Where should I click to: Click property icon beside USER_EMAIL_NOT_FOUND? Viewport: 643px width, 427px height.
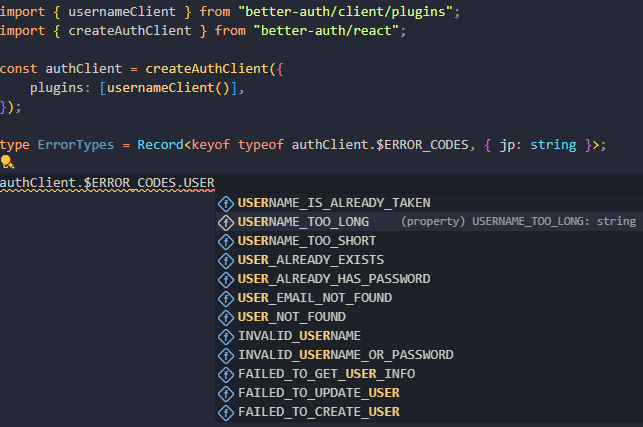click(x=226, y=299)
